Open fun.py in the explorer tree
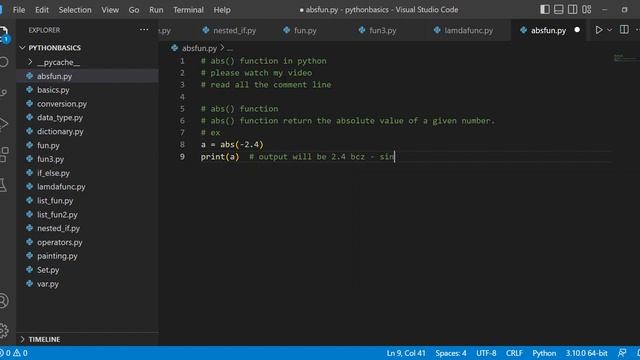Screen dimensions: 640x360 point(48,145)
